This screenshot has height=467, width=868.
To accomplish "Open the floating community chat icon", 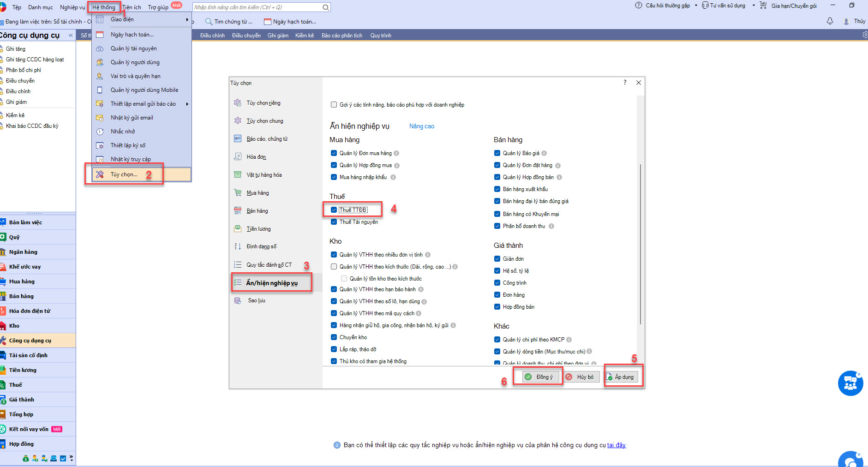I will point(850,383).
